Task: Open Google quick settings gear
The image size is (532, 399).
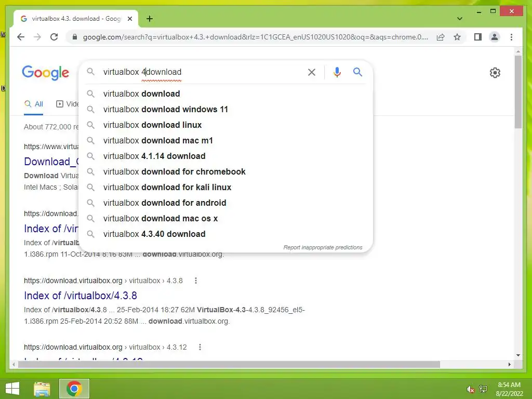Action: coord(495,73)
